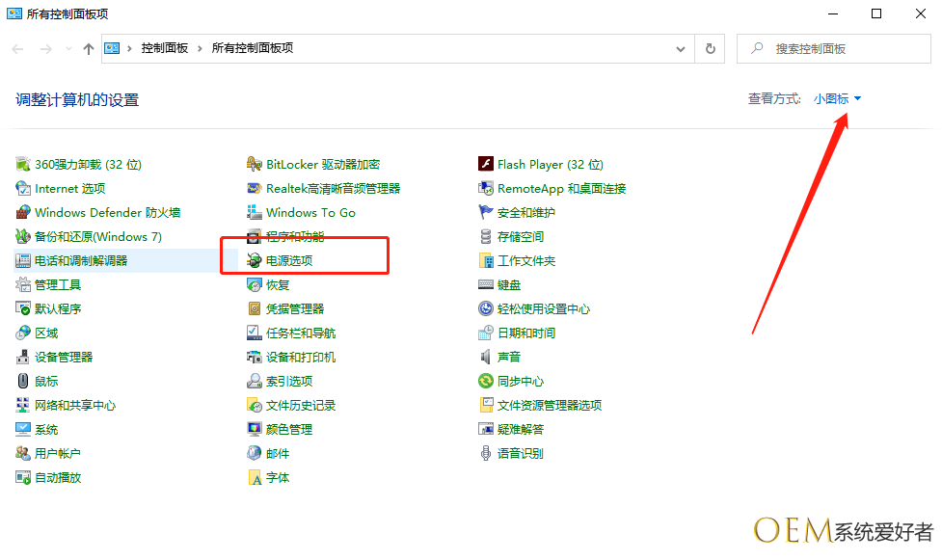The width and height of the screenshot is (942, 560).
Task: Select 所有控制面板项 breadcrumb segment
Action: (252, 48)
